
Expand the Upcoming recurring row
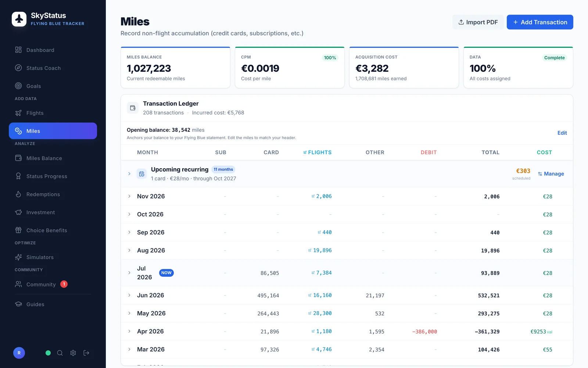tap(129, 174)
